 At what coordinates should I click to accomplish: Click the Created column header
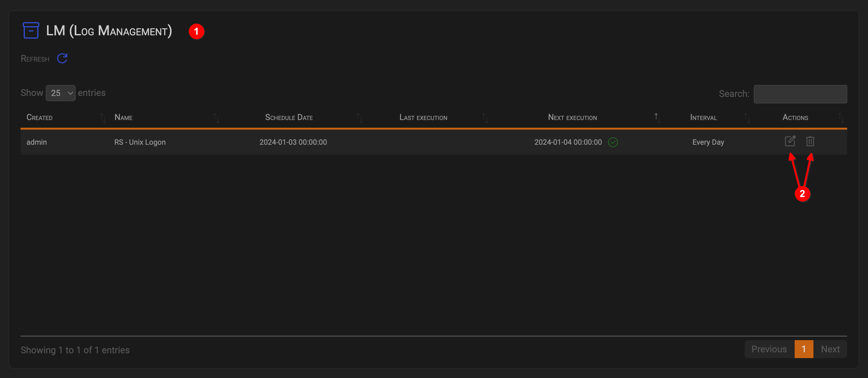[x=39, y=117]
